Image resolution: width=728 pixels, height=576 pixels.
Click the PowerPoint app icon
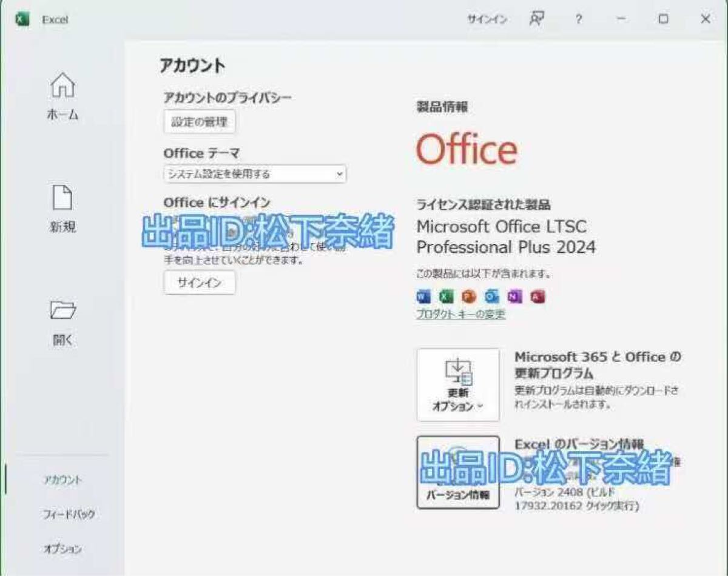click(468, 296)
